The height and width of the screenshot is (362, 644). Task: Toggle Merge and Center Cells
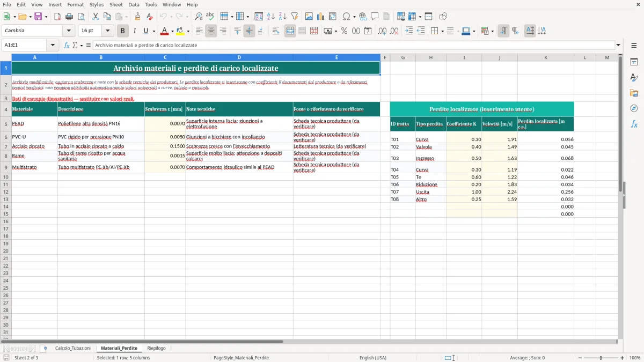290,31
